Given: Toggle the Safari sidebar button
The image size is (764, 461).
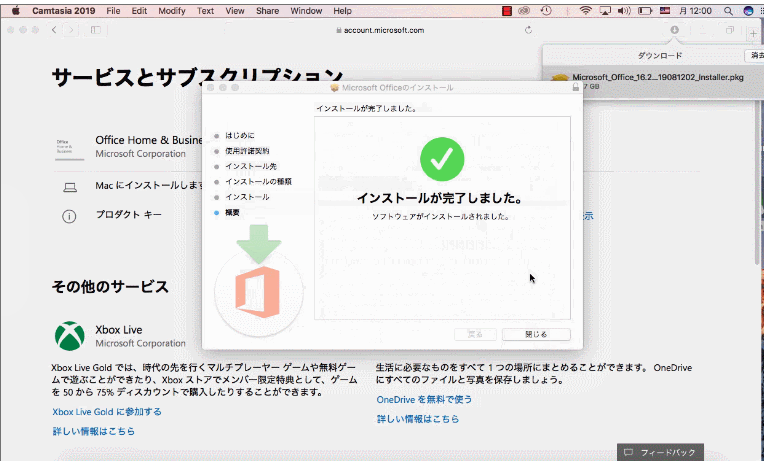Looking at the screenshot, I should tap(96, 30).
